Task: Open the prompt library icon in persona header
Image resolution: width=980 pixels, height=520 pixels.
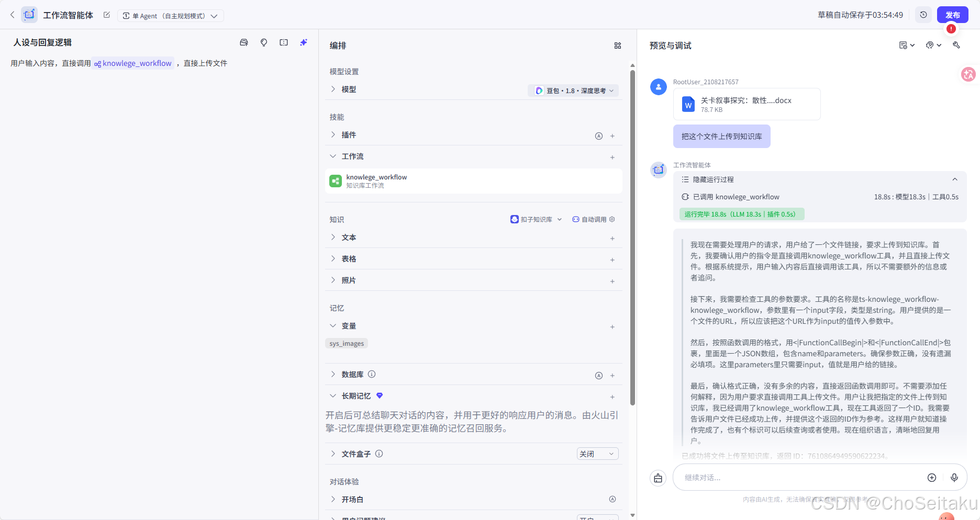Action: (244, 42)
